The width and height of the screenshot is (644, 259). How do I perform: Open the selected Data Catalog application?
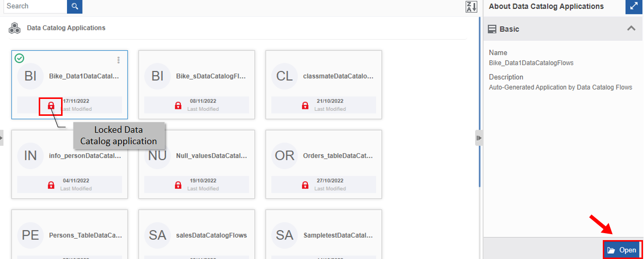click(x=623, y=250)
